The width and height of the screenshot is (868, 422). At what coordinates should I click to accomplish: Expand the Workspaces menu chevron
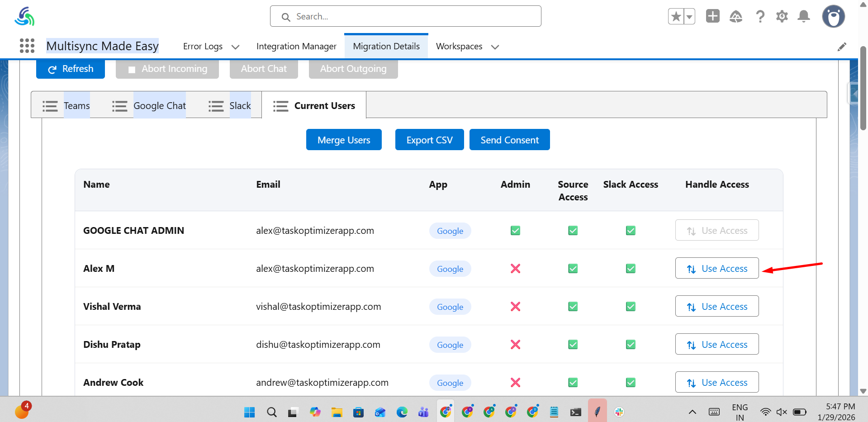pyautogui.click(x=495, y=47)
